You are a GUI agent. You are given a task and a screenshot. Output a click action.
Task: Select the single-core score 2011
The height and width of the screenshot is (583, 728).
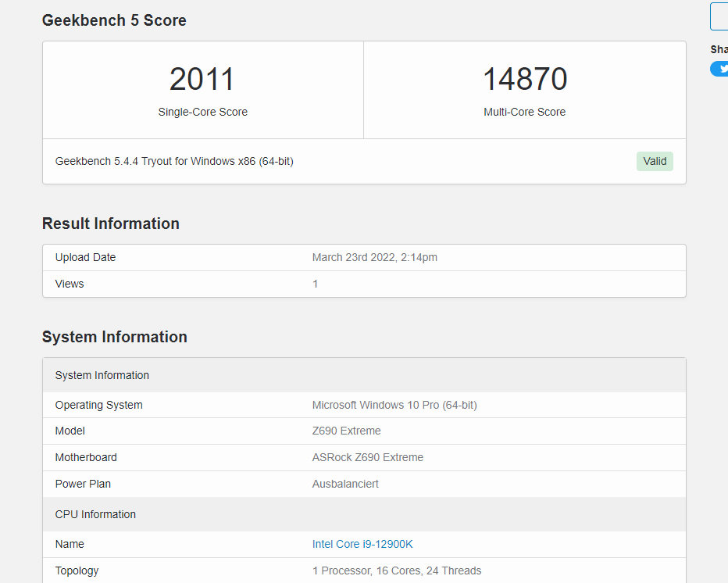[202, 79]
